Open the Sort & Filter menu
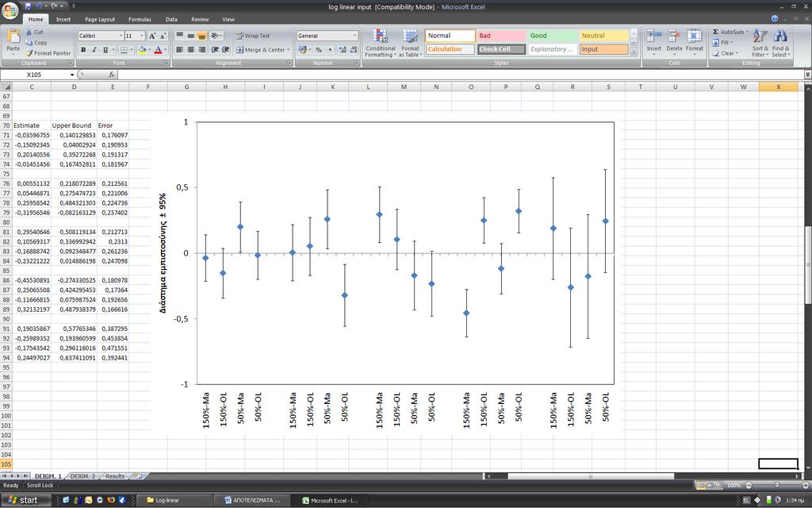 click(x=760, y=43)
